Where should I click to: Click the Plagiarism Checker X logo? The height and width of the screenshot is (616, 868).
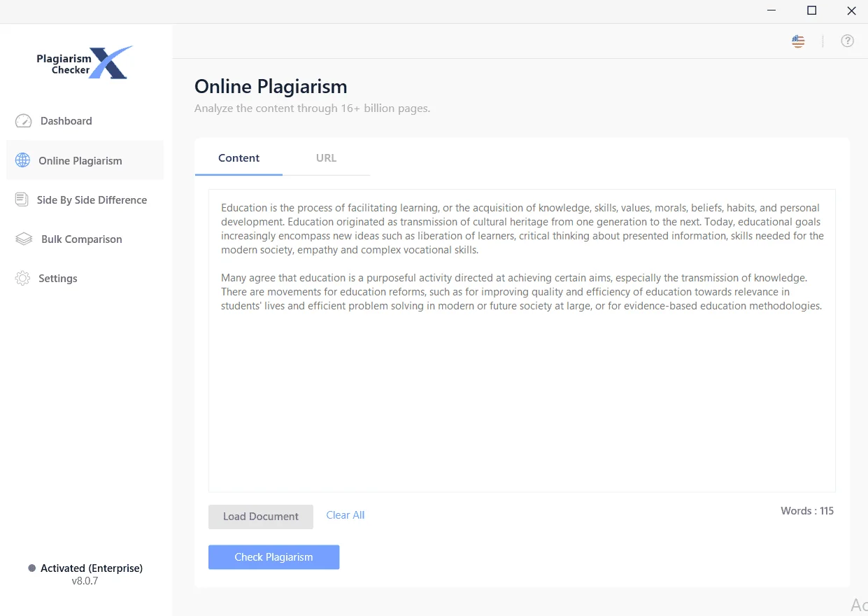pyautogui.click(x=84, y=63)
